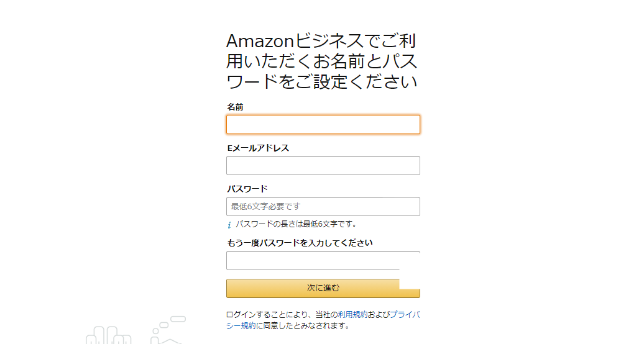Open the 利用規約 link
644x344 pixels.
352,315
